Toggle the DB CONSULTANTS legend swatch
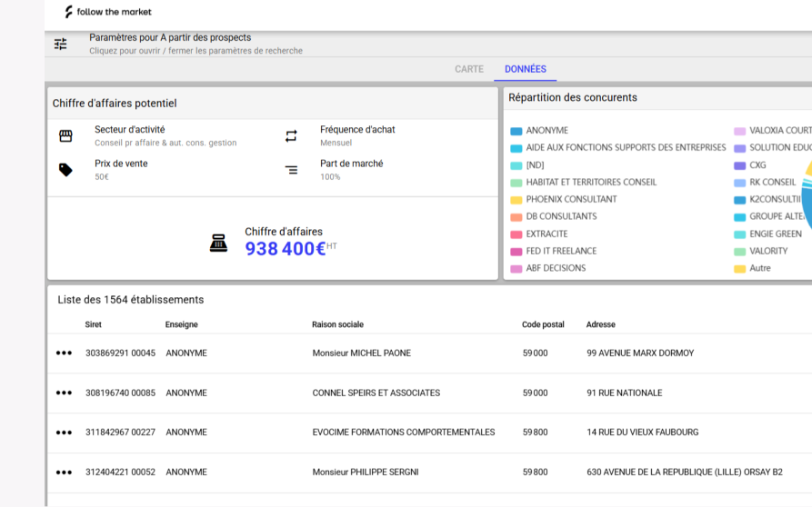 click(x=516, y=217)
